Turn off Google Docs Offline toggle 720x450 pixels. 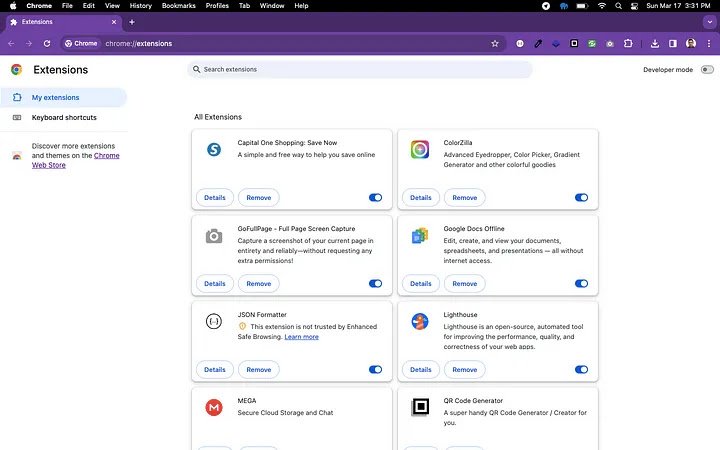(581, 283)
